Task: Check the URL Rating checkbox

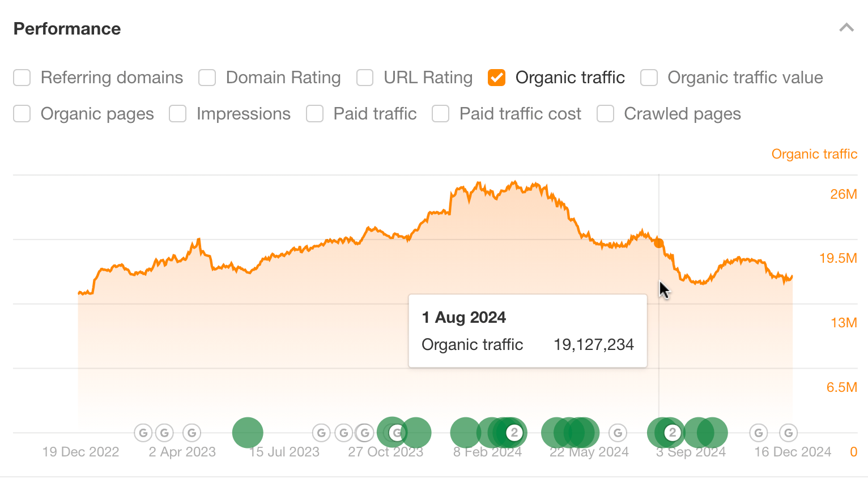Action: point(365,78)
